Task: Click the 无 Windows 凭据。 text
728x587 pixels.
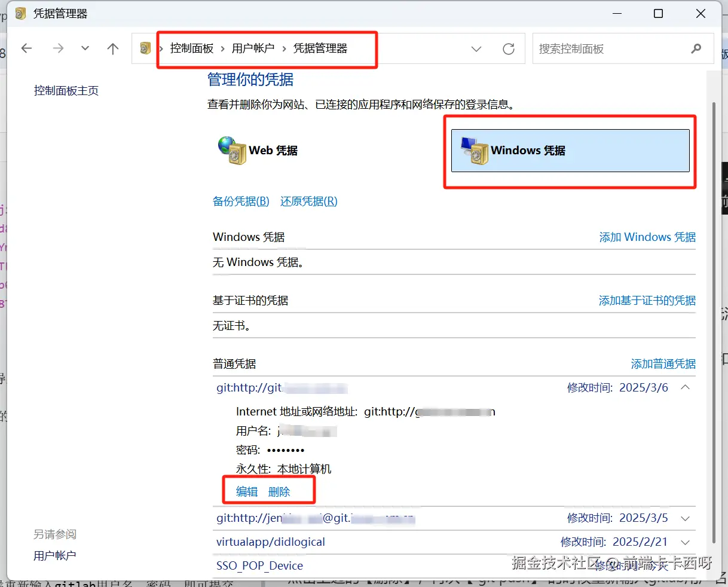Action: tap(258, 262)
